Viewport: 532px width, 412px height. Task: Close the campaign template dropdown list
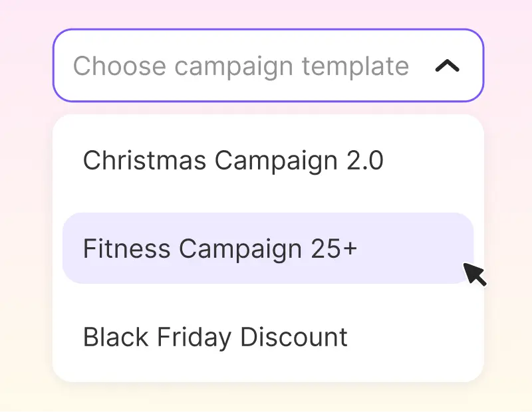point(447,66)
